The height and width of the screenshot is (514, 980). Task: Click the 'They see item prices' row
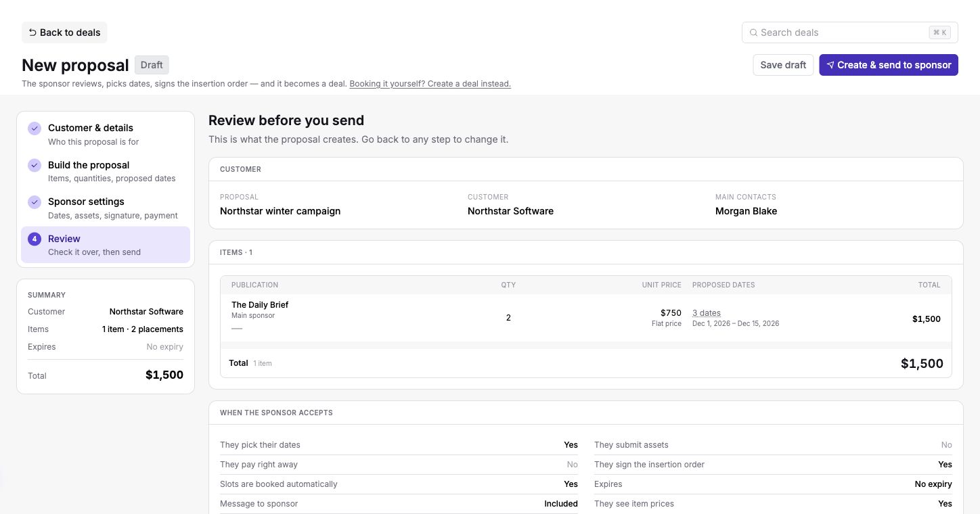tap(773, 504)
